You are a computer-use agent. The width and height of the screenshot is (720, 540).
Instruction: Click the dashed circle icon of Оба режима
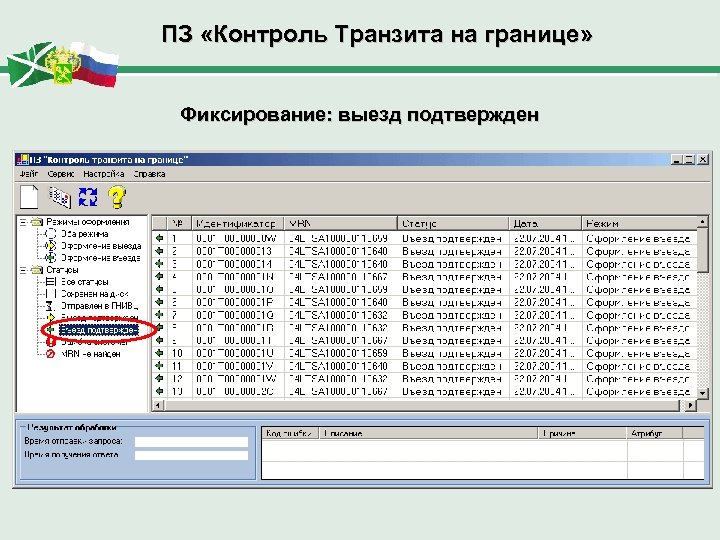51,234
